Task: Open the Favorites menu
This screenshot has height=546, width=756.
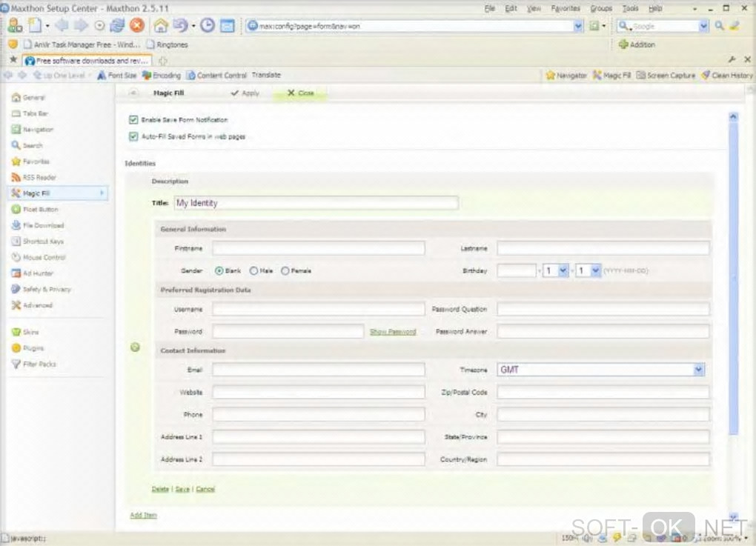Action: (x=566, y=8)
